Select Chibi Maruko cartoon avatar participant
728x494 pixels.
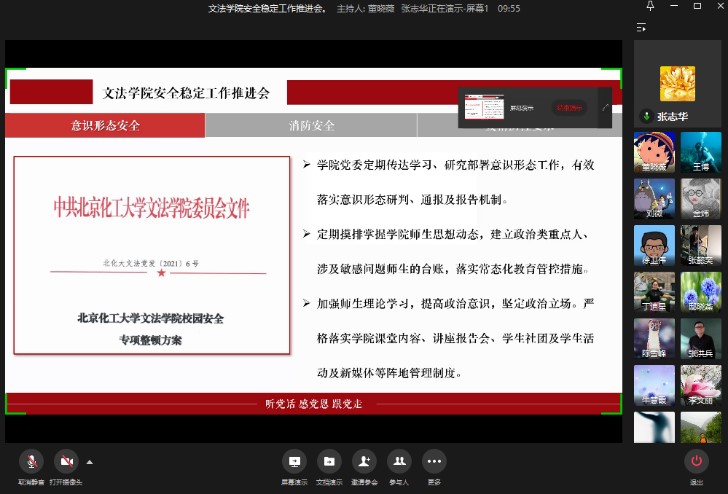click(x=654, y=152)
